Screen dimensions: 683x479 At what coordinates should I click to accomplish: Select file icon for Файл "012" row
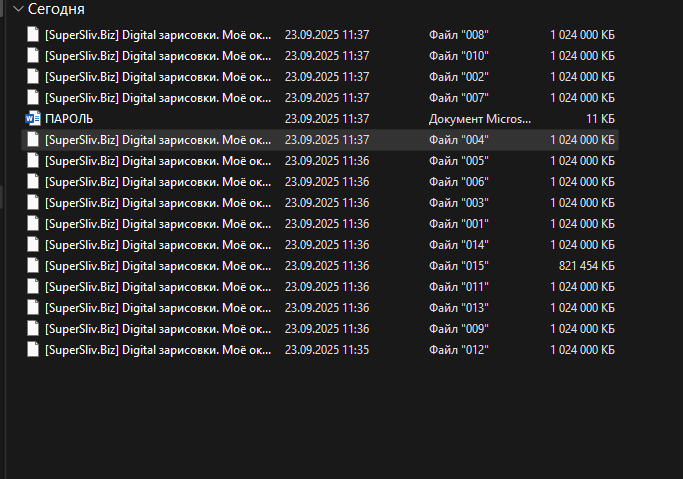pyautogui.click(x=33, y=350)
